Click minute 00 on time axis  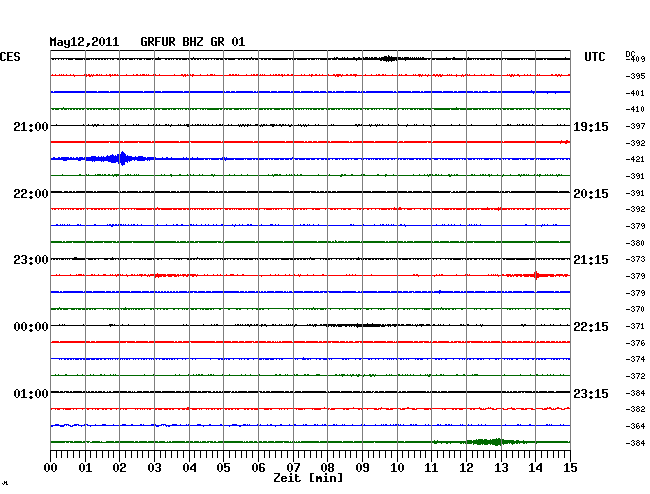(x=51, y=468)
